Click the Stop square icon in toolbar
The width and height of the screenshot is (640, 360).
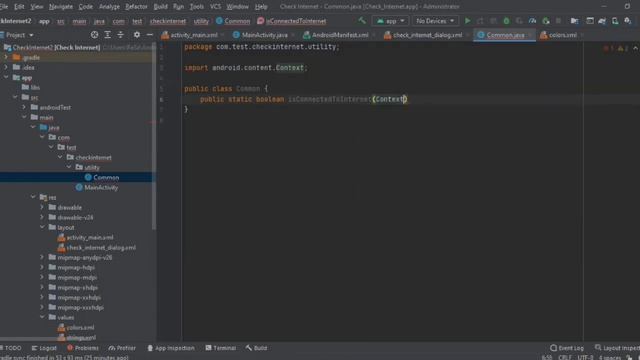558,20
